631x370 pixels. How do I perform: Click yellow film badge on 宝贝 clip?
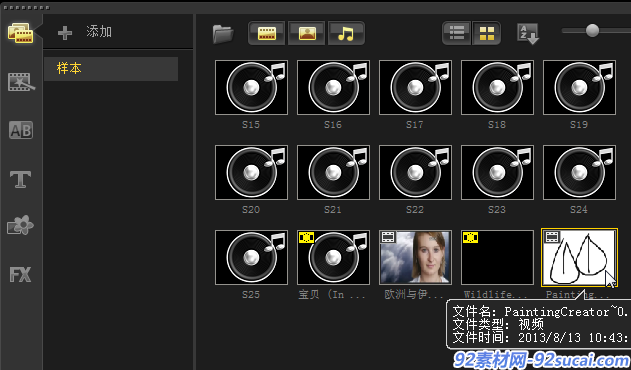(x=307, y=238)
